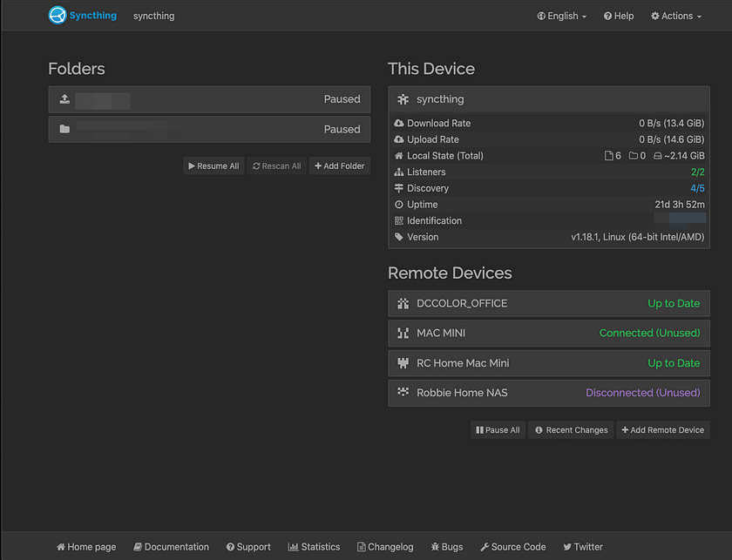
Task: Click the folder count icon in Local State
Action: tap(634, 156)
